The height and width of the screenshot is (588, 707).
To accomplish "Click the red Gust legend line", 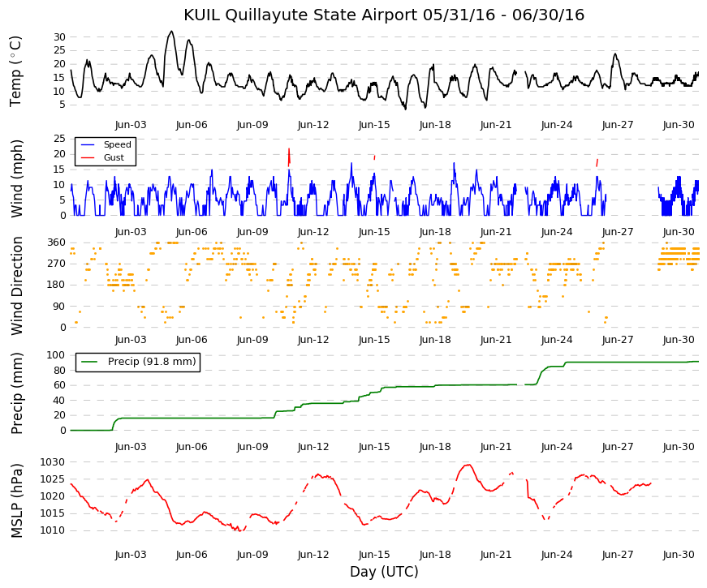I will click(88, 157).
